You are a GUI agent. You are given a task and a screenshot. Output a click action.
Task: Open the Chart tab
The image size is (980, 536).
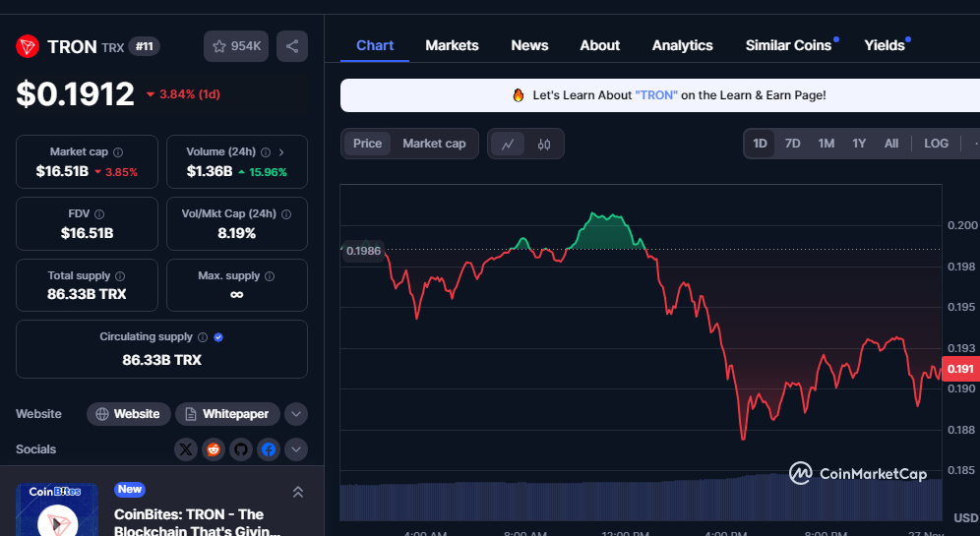pos(374,45)
